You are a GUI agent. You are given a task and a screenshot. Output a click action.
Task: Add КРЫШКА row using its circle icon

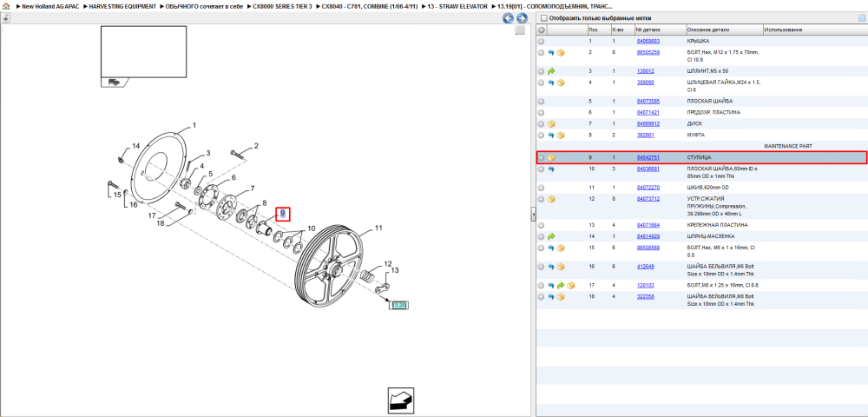[542, 42]
